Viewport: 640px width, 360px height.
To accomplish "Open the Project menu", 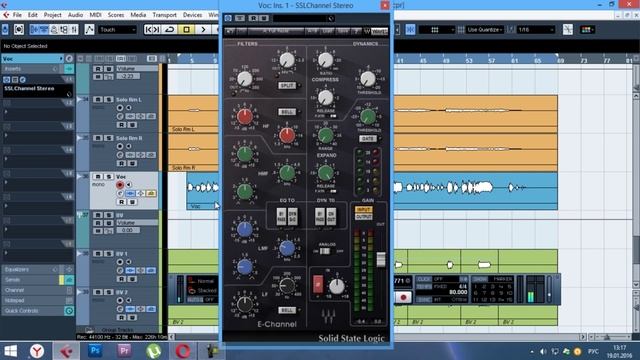I will [x=53, y=15].
